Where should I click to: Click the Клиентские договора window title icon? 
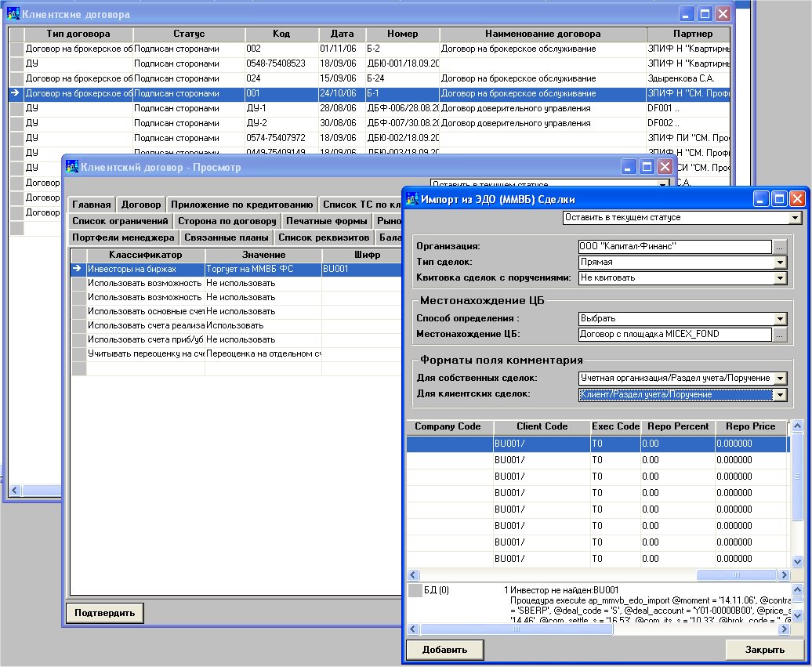(13, 14)
